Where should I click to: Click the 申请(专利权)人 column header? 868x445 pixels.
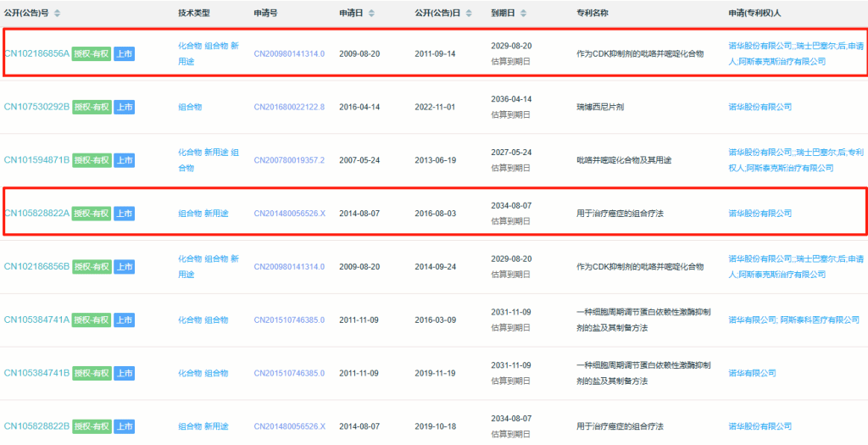pos(754,14)
